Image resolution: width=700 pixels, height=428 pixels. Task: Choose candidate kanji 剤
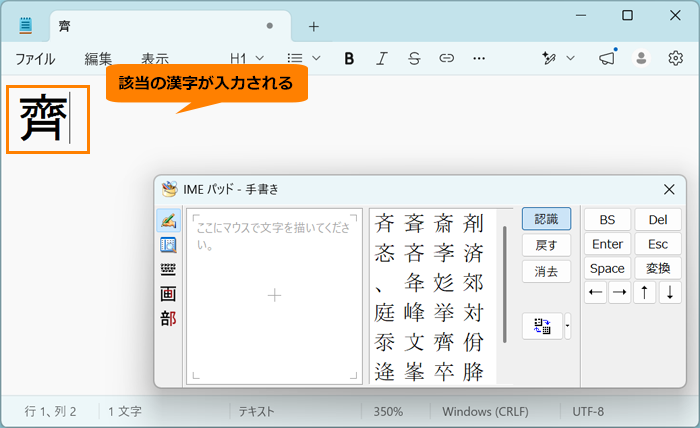point(473,223)
